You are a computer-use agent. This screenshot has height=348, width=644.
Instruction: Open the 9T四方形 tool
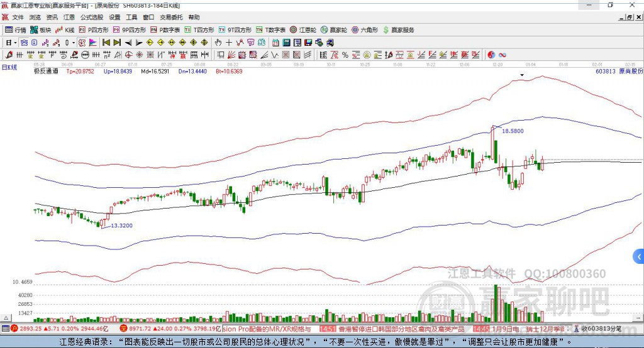click(x=235, y=30)
